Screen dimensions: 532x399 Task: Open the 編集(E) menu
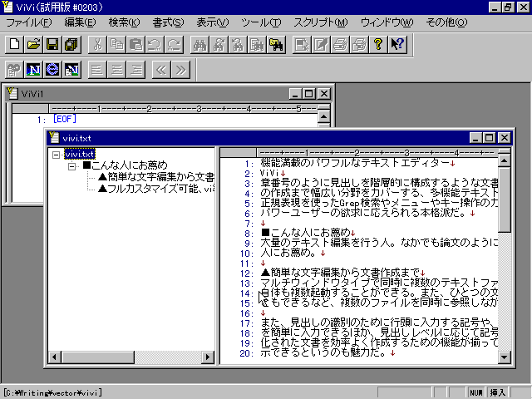[80, 22]
